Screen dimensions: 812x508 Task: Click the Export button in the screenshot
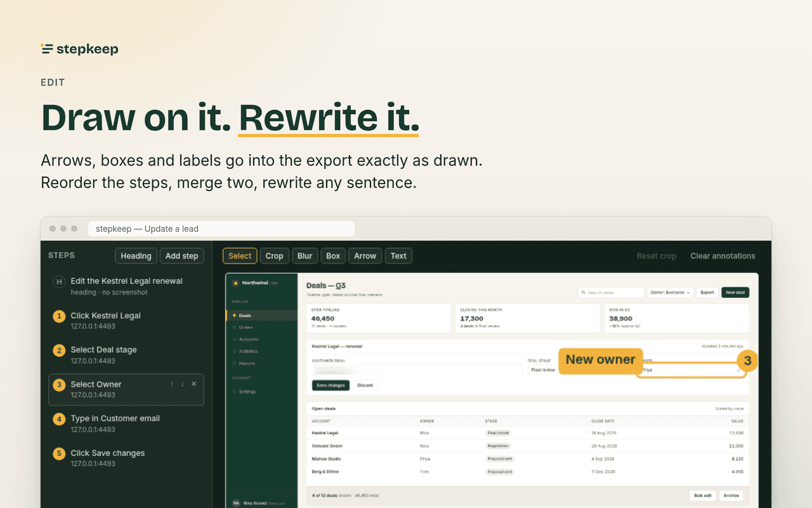(707, 293)
